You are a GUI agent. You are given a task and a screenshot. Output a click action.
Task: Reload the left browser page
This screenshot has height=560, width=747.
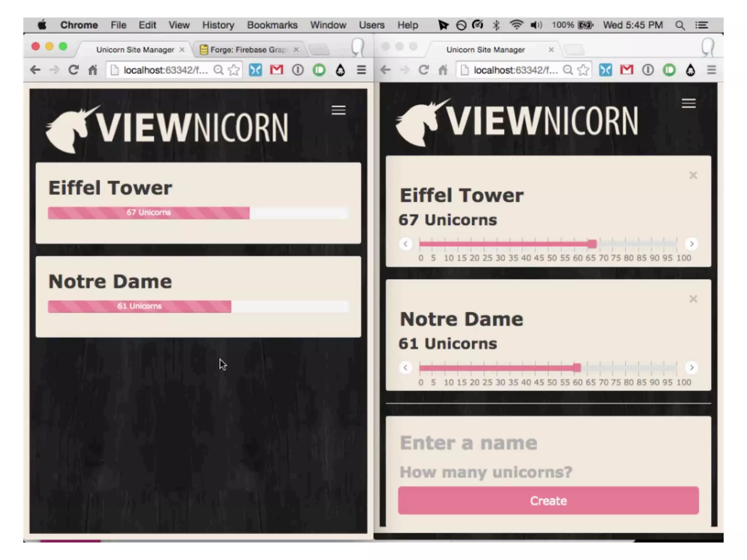point(73,70)
